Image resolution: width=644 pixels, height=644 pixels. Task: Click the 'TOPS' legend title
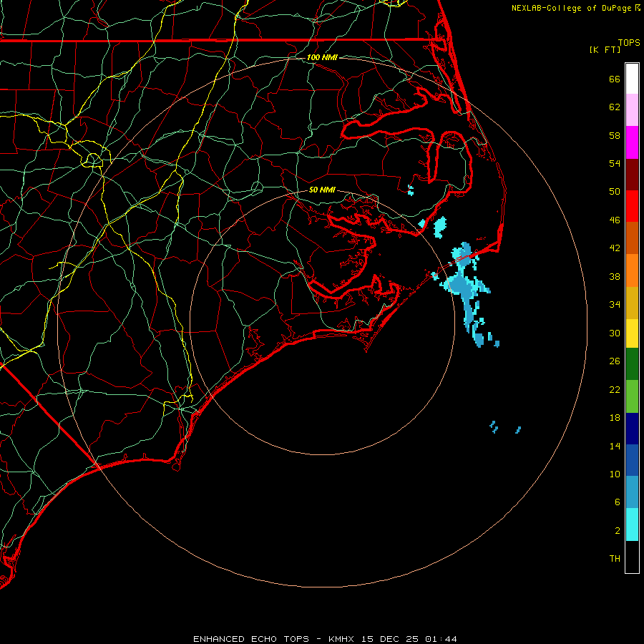pyautogui.click(x=629, y=43)
